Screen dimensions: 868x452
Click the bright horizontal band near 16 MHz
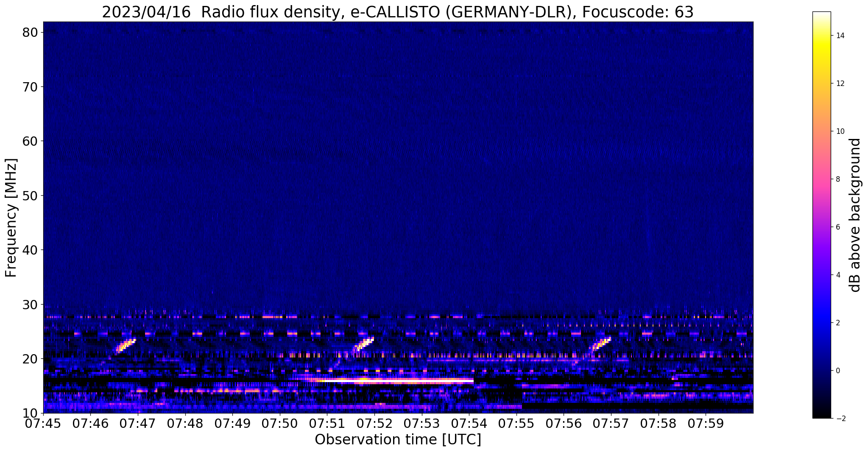coord(394,380)
